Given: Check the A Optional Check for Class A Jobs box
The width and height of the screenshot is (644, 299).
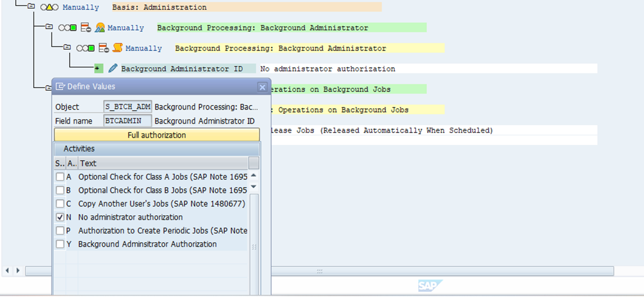Looking at the screenshot, I should 60,177.
